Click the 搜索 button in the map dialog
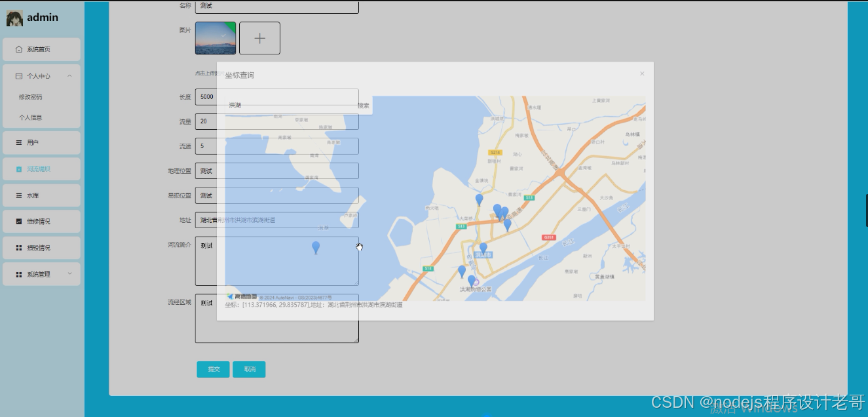Viewport: 868px width, 417px height. [364, 106]
